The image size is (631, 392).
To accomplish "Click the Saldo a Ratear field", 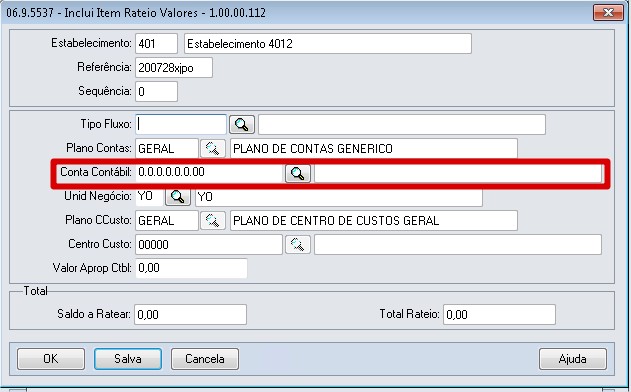I will pos(190,314).
